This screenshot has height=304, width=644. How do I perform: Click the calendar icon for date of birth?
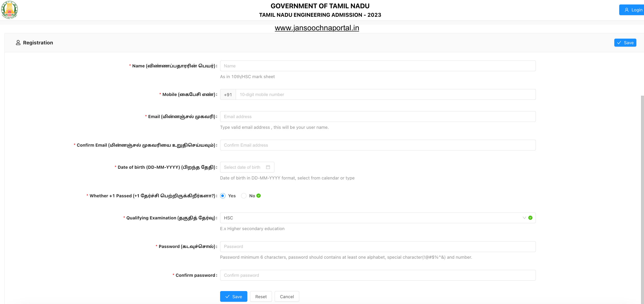click(268, 167)
